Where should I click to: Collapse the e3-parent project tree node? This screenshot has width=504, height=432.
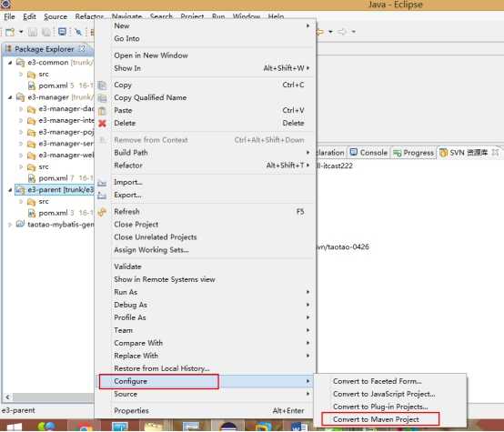click(10, 190)
